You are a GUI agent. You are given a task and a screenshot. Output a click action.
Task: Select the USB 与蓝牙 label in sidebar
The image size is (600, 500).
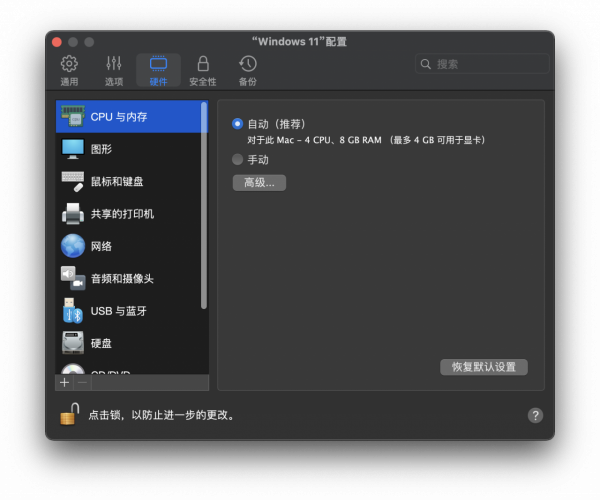(x=119, y=311)
